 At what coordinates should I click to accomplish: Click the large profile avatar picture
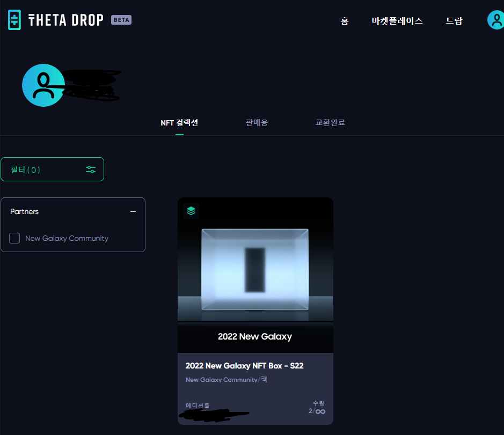(43, 85)
